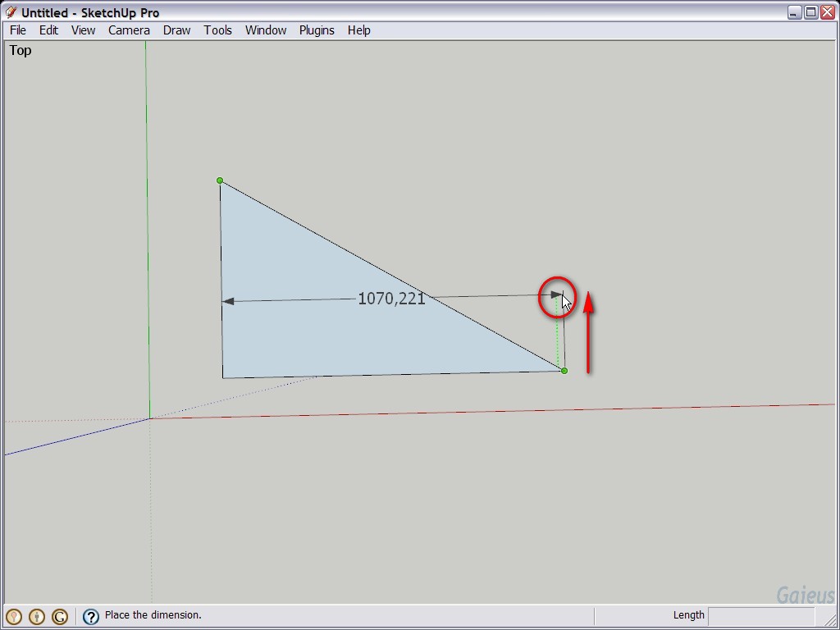Click the SketchUp title bar app icon
Image resolution: width=840 pixels, height=630 pixels.
pos(11,12)
